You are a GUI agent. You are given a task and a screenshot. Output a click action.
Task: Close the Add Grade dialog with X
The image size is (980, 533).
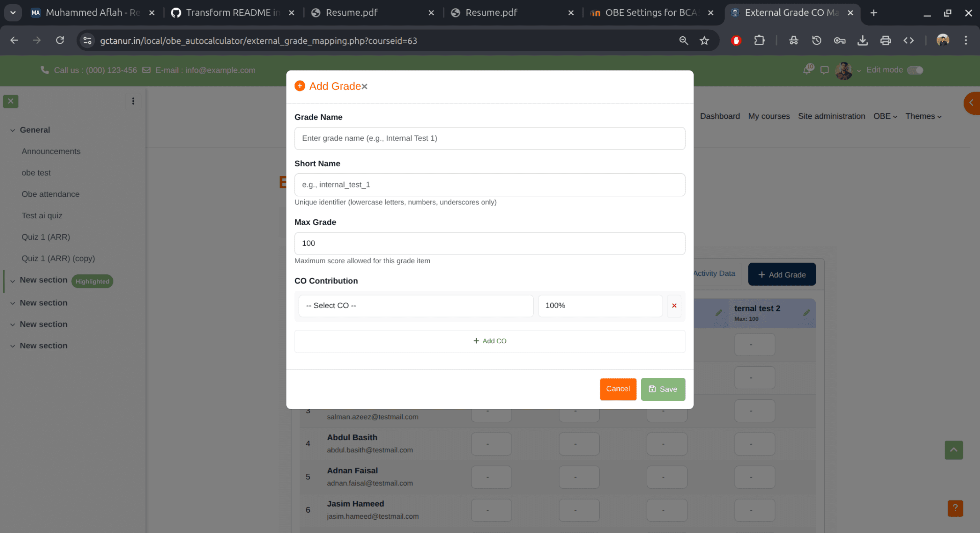pos(364,87)
